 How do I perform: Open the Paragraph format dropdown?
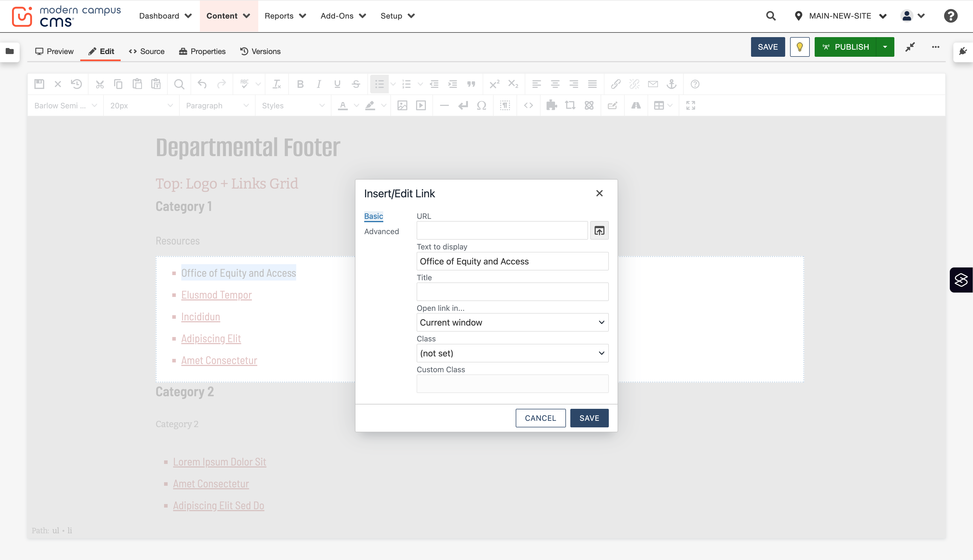click(x=217, y=105)
